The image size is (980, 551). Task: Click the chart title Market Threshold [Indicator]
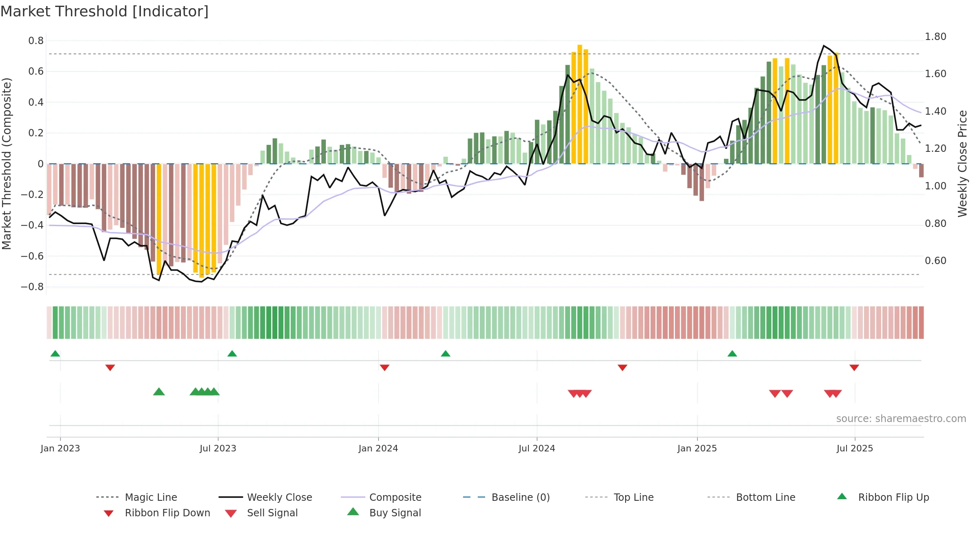click(x=105, y=11)
